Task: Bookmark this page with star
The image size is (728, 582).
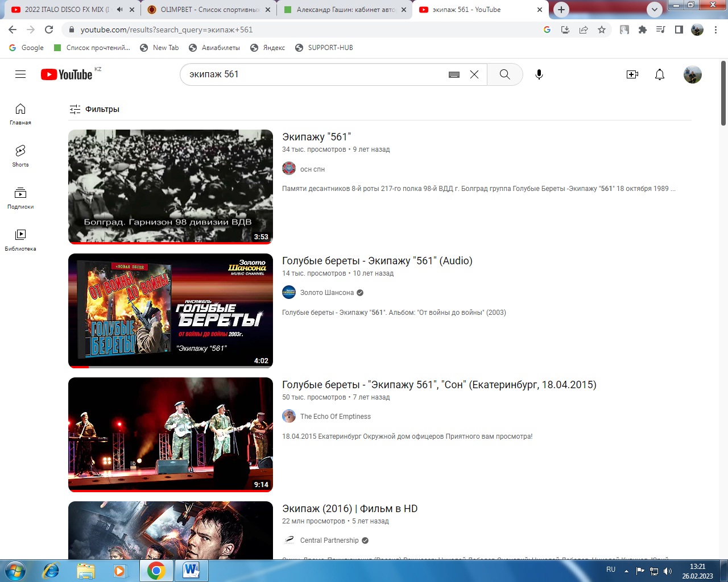Action: (x=602, y=30)
